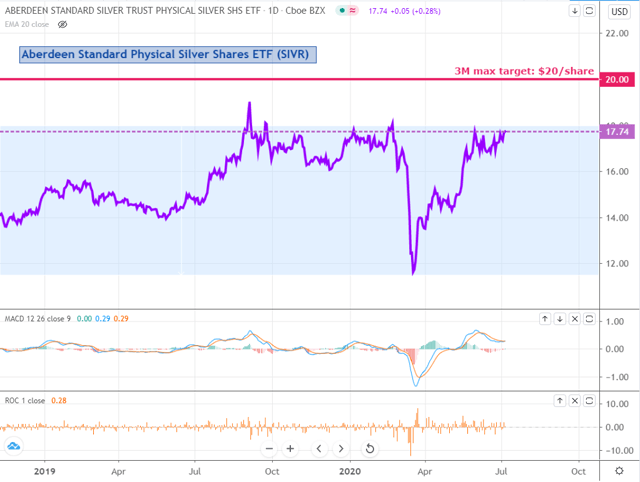
Task: Toggle EMA 20 indicator visibility eye
Action: pos(62,24)
